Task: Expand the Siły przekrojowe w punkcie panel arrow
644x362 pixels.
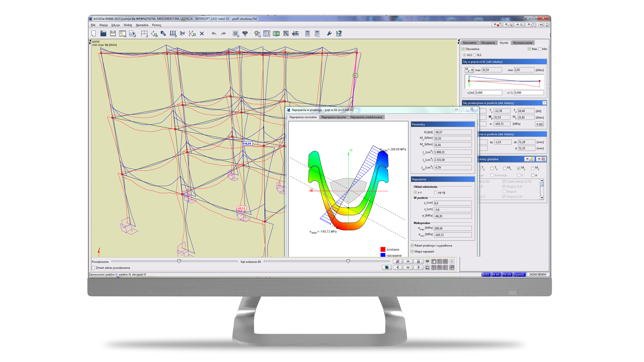Action: point(544,103)
